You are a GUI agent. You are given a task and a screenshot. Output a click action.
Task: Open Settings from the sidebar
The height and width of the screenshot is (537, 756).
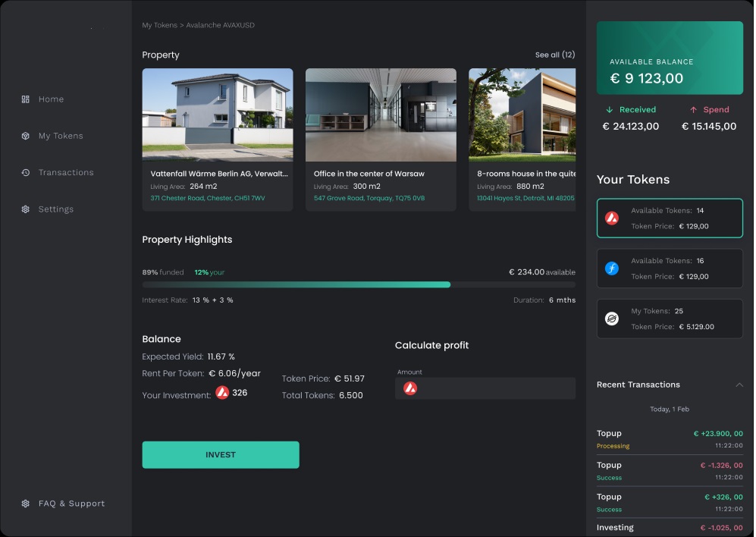tap(56, 209)
